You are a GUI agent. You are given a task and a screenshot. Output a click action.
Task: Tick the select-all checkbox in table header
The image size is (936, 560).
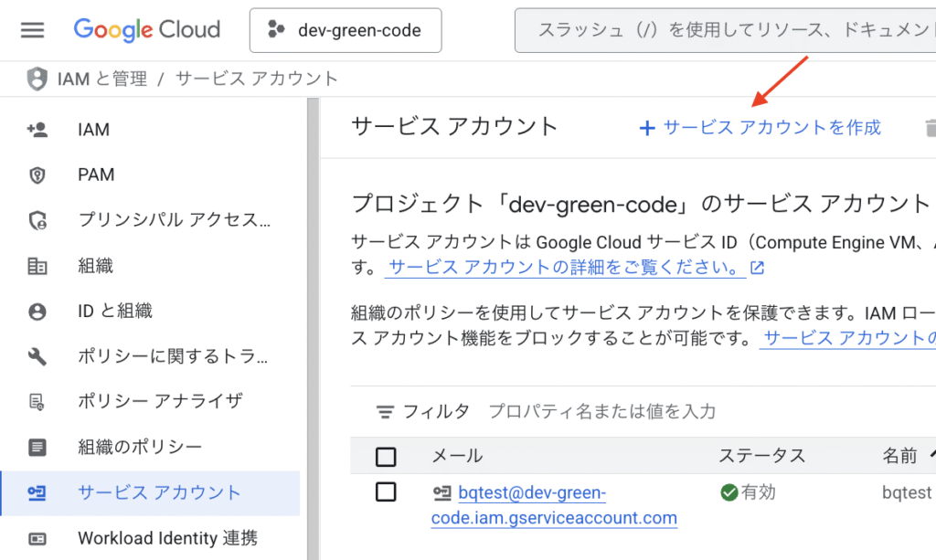point(386,456)
